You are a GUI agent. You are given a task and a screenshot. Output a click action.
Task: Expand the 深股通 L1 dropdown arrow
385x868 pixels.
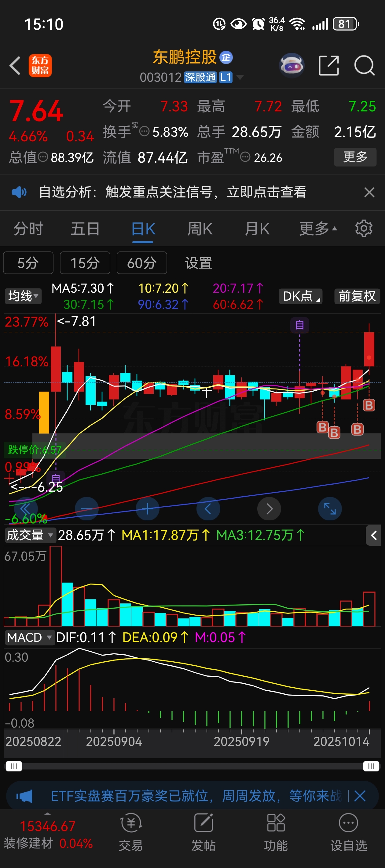point(240,78)
